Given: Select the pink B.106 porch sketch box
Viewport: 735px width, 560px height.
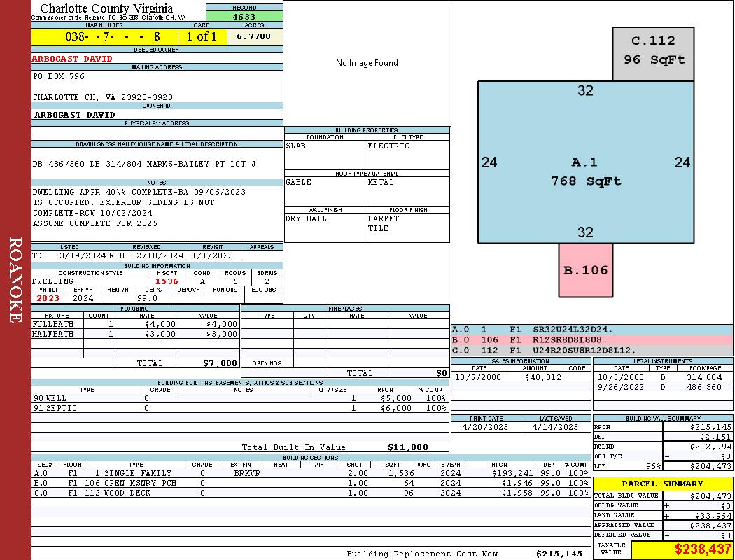Looking at the screenshot, I should [586, 270].
